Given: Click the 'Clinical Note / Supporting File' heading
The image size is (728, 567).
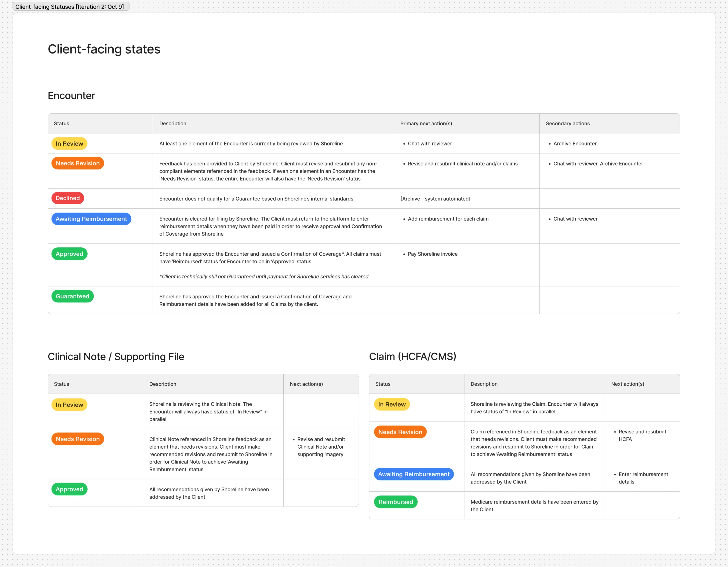Looking at the screenshot, I should [x=116, y=357].
